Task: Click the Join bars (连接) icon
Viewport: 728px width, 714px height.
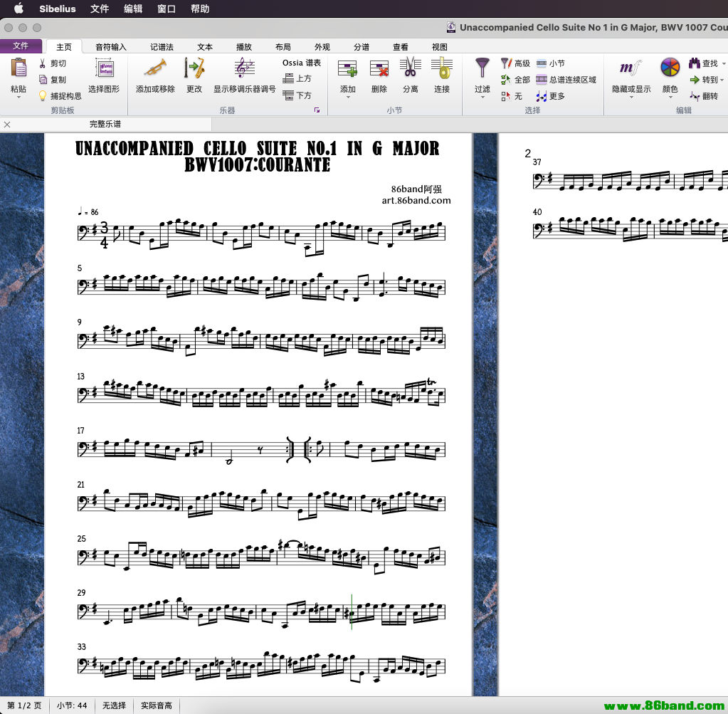Action: point(442,69)
